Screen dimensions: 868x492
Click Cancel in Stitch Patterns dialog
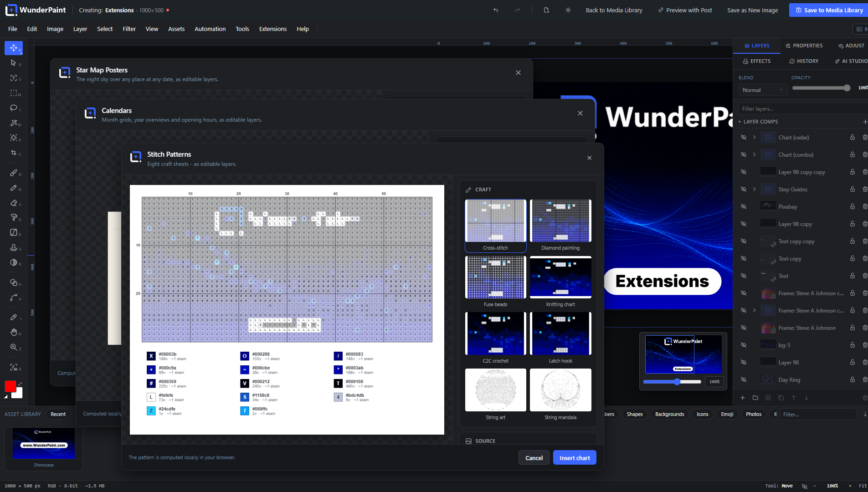[x=534, y=458]
